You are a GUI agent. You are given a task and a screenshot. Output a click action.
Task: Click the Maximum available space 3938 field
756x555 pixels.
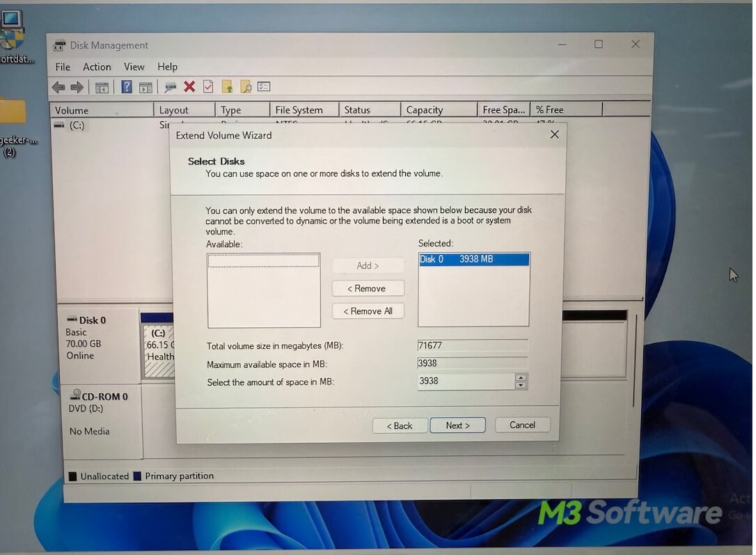473,363
